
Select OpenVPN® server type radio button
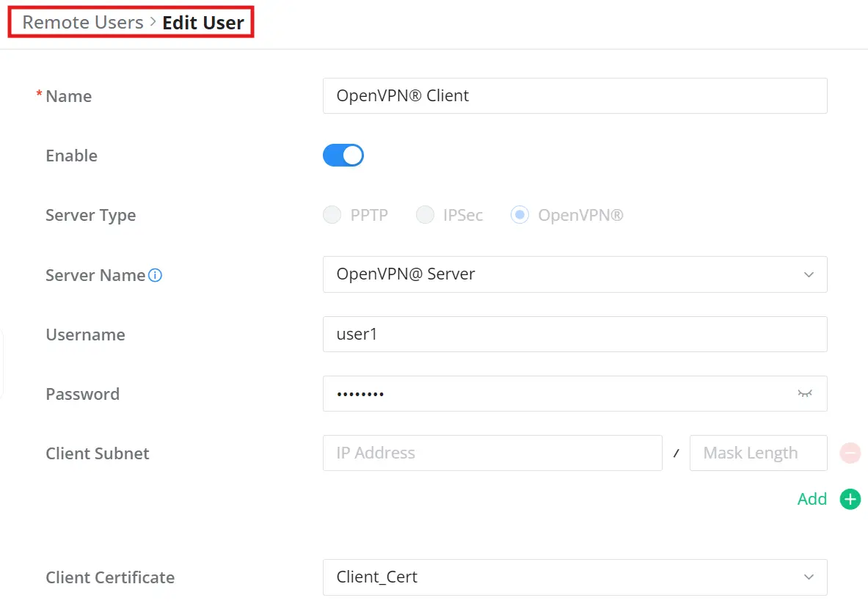(519, 215)
